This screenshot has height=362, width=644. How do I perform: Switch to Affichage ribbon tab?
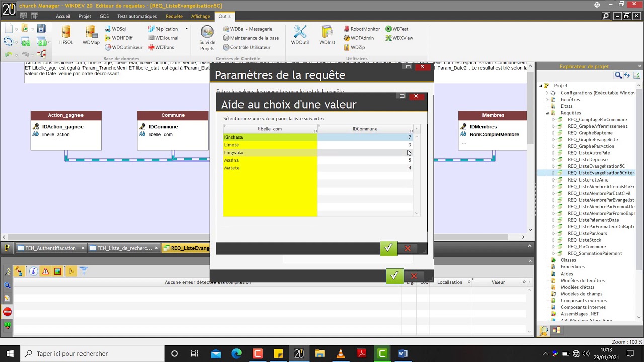(200, 16)
